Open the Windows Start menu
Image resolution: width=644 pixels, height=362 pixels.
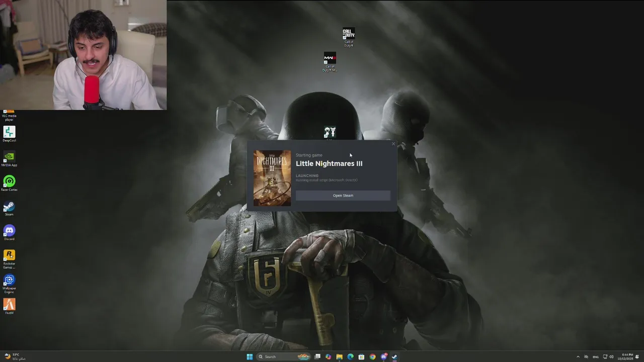click(250, 357)
